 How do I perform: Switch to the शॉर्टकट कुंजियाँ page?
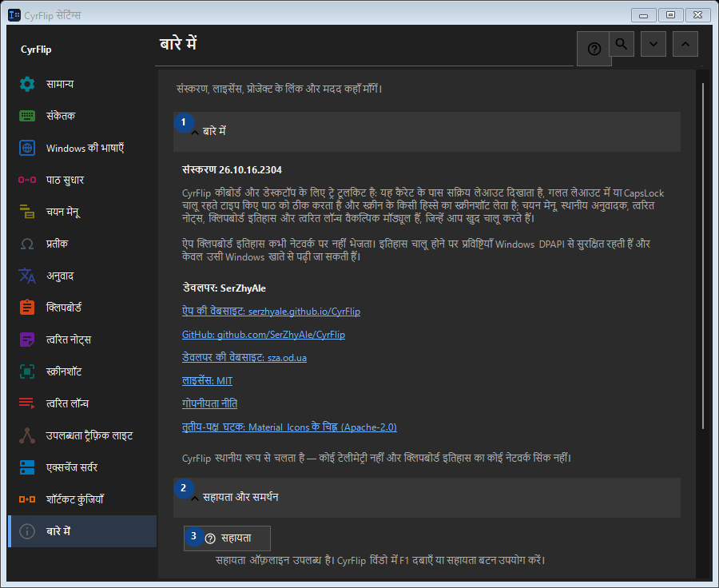[x=82, y=499]
